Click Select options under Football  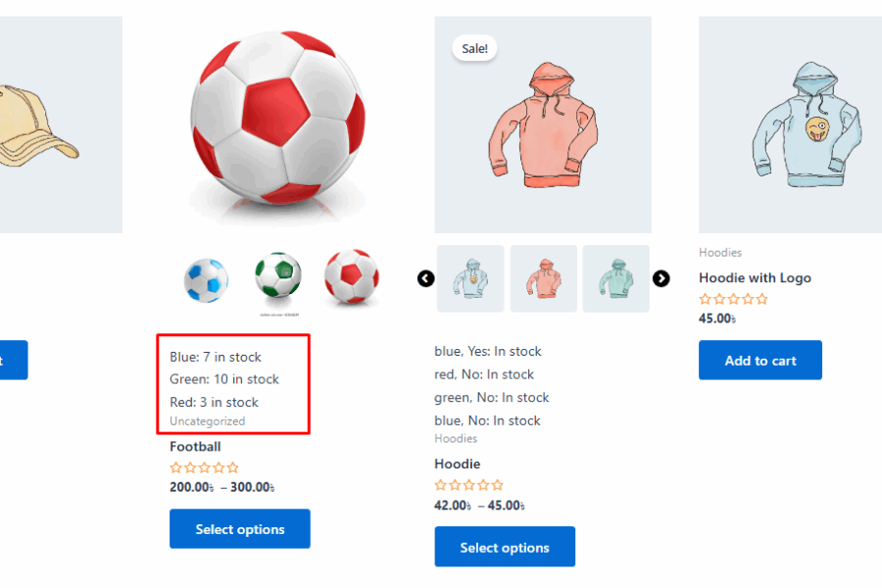(240, 529)
